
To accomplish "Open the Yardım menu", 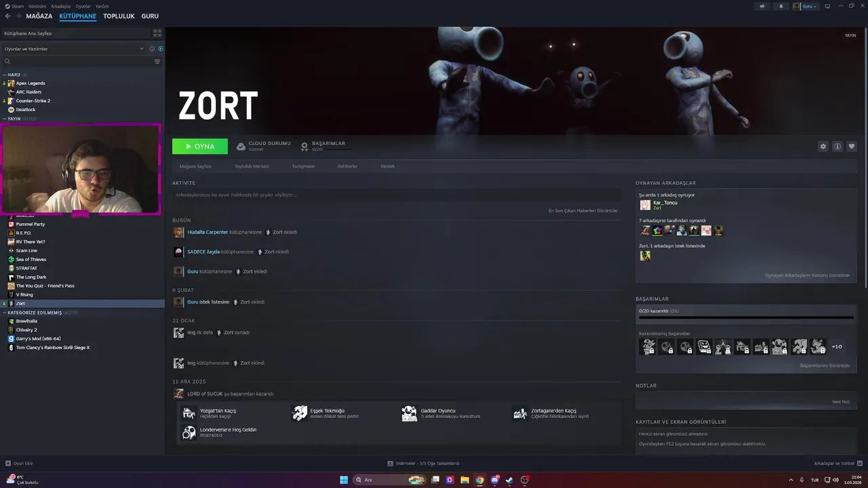I will click(102, 6).
